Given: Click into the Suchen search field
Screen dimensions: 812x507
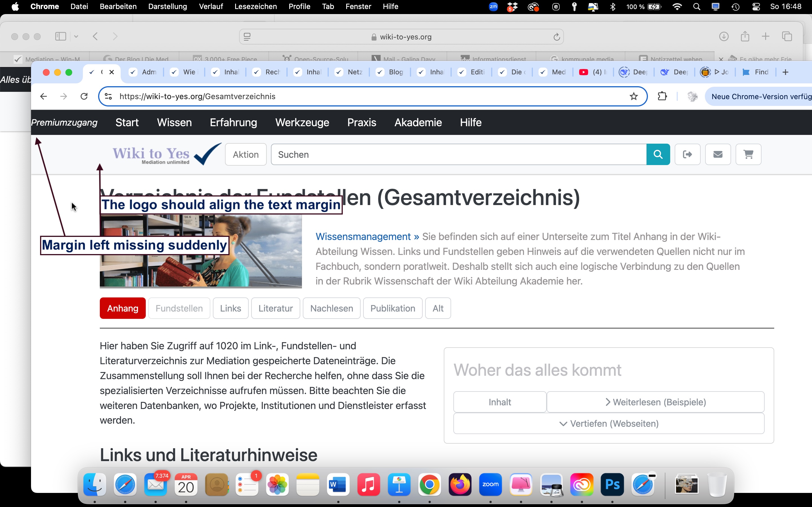Looking at the screenshot, I should point(458,155).
